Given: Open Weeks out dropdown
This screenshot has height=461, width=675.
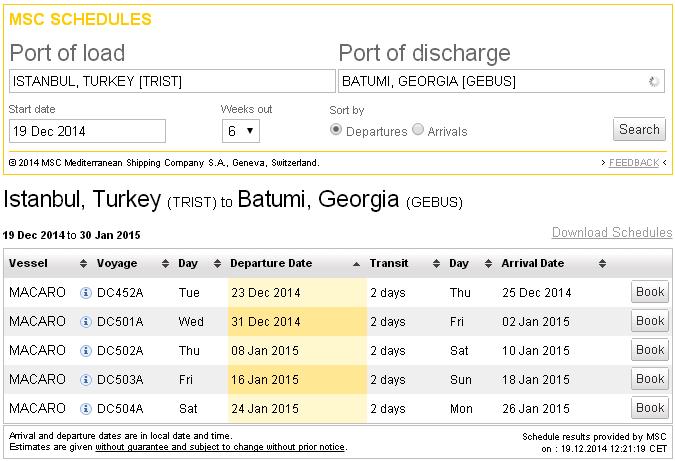Looking at the screenshot, I should pos(241,130).
